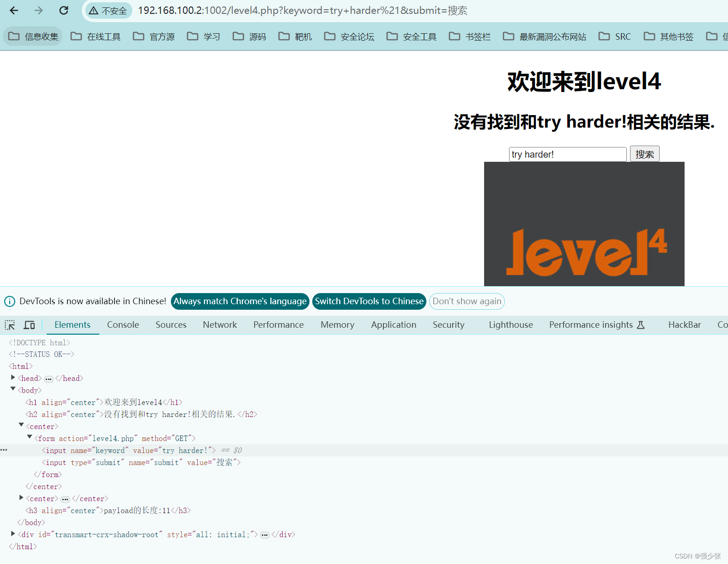Toggle the device toolbar icon
The image size is (728, 564).
point(29,325)
